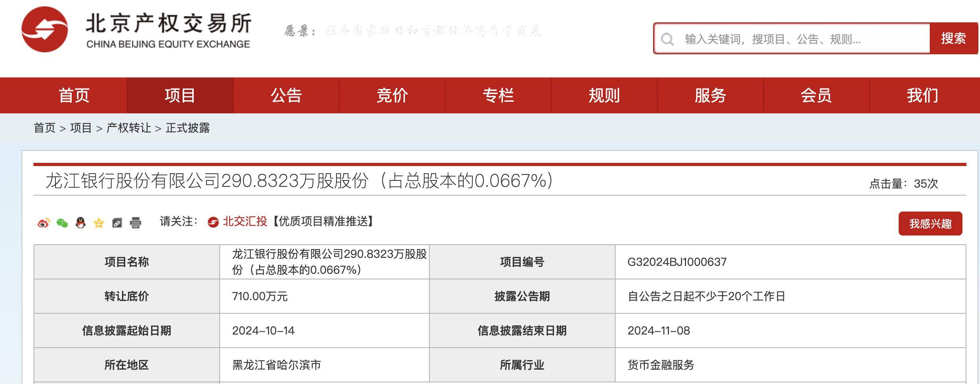Share to QZone with the star icon
The image size is (980, 384).
click(x=98, y=224)
